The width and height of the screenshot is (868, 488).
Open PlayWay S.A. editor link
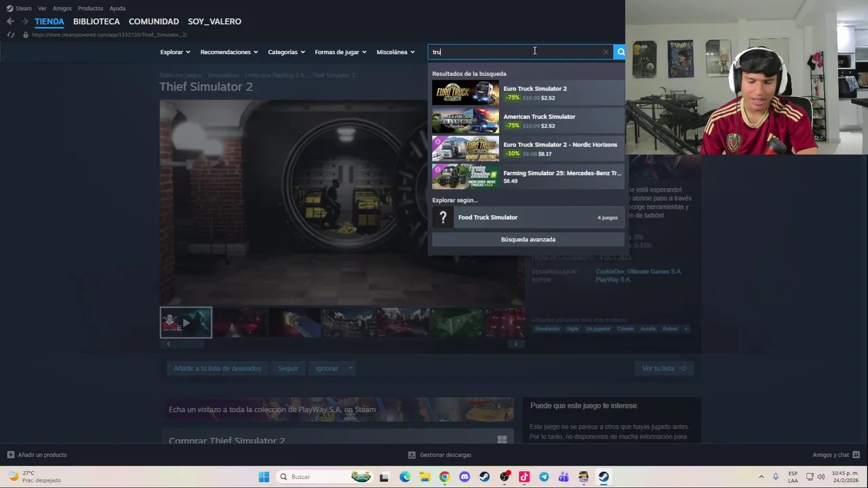point(613,279)
